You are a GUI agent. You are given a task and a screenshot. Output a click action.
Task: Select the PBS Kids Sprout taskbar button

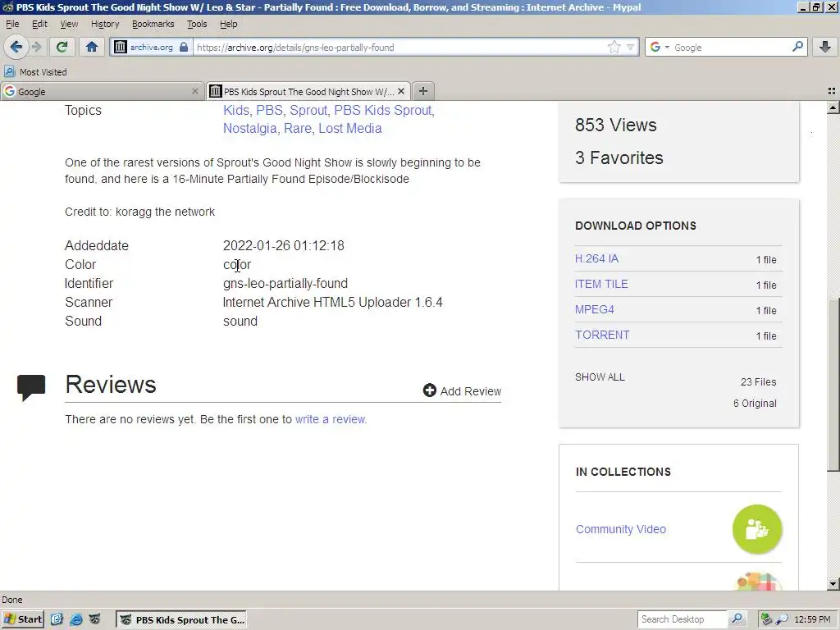coord(181,620)
